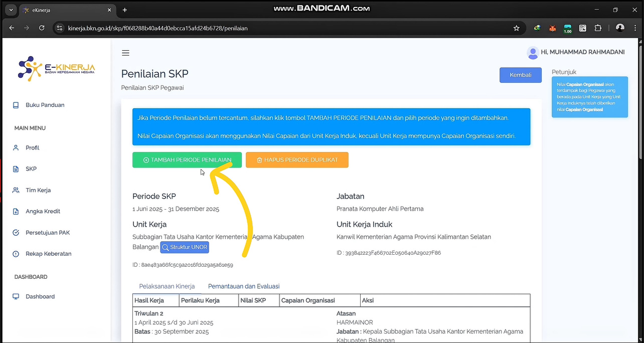Click HAPUS PERIODE DUPLIKAT button
This screenshot has width=644, height=343.
297,160
